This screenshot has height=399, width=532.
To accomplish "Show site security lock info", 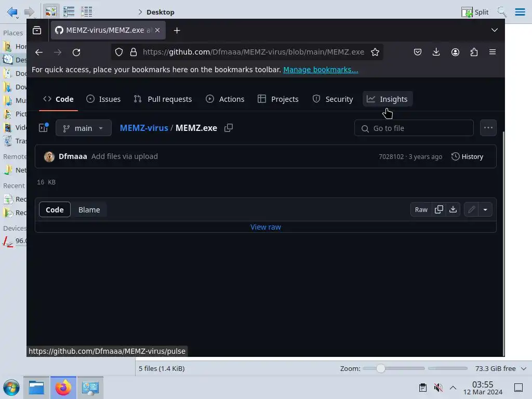I will tap(134, 52).
